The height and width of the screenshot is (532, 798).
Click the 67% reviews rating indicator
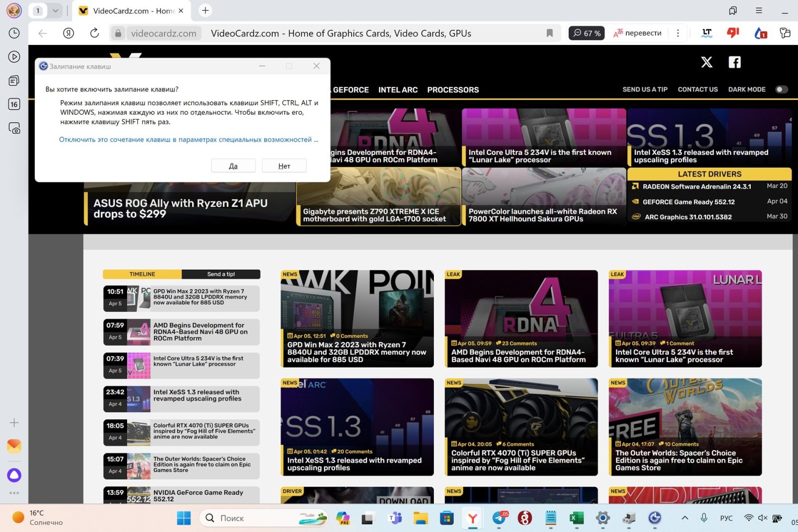coord(587,33)
